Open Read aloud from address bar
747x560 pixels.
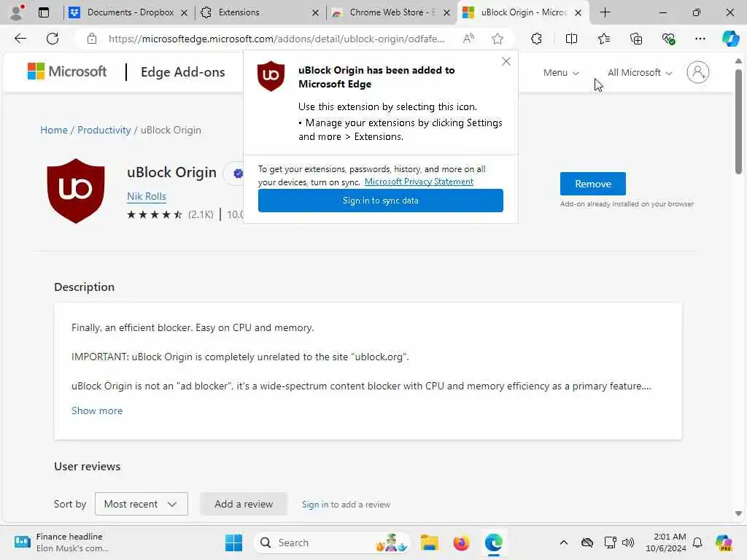[x=468, y=39]
